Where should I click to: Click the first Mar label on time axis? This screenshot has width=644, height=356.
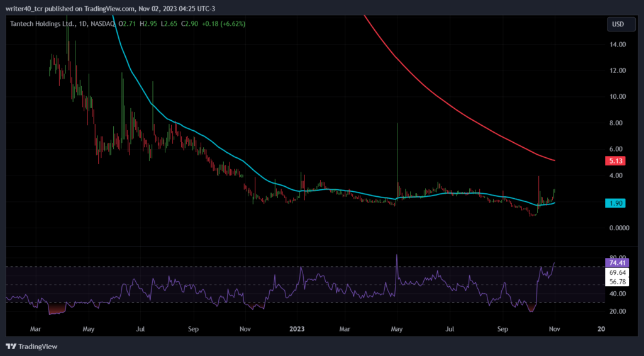[36, 329]
